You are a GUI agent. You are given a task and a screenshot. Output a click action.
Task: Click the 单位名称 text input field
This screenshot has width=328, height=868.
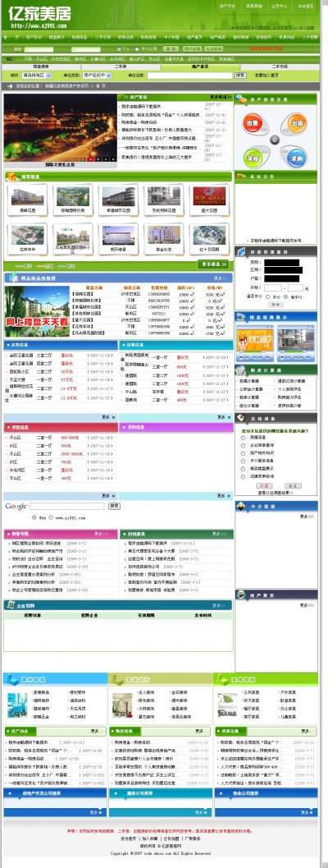(x=189, y=75)
